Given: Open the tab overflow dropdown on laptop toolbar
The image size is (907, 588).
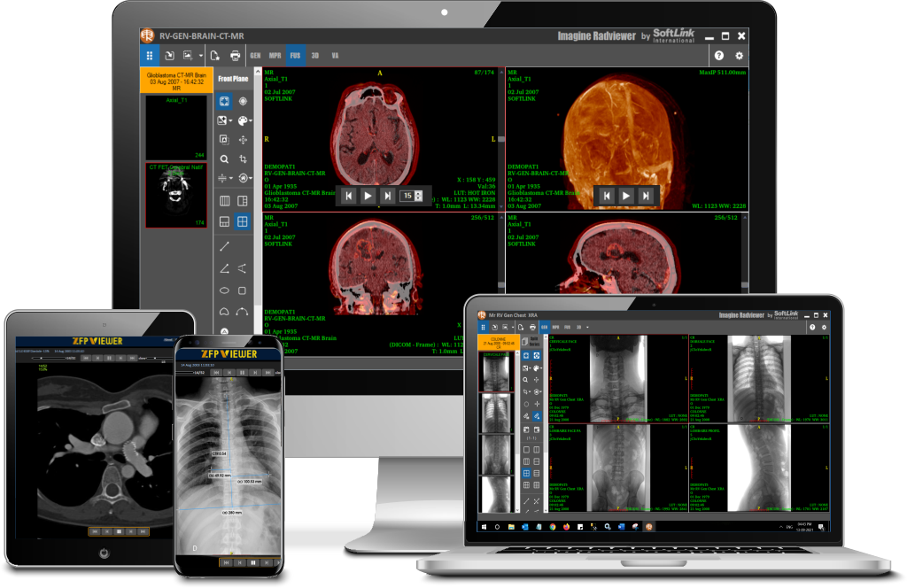Looking at the screenshot, I should pos(588,328).
